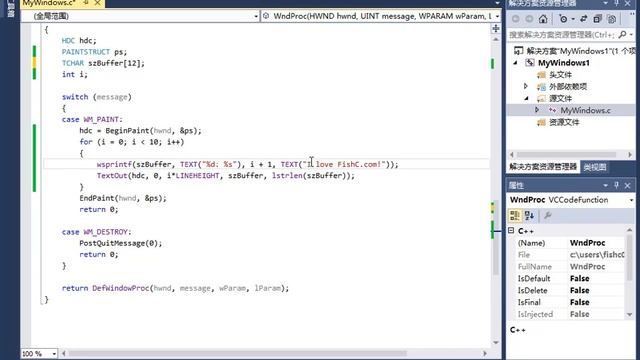Open the 100 % zoom level dropdown
The height and width of the screenshot is (360, 640).
[x=53, y=353]
